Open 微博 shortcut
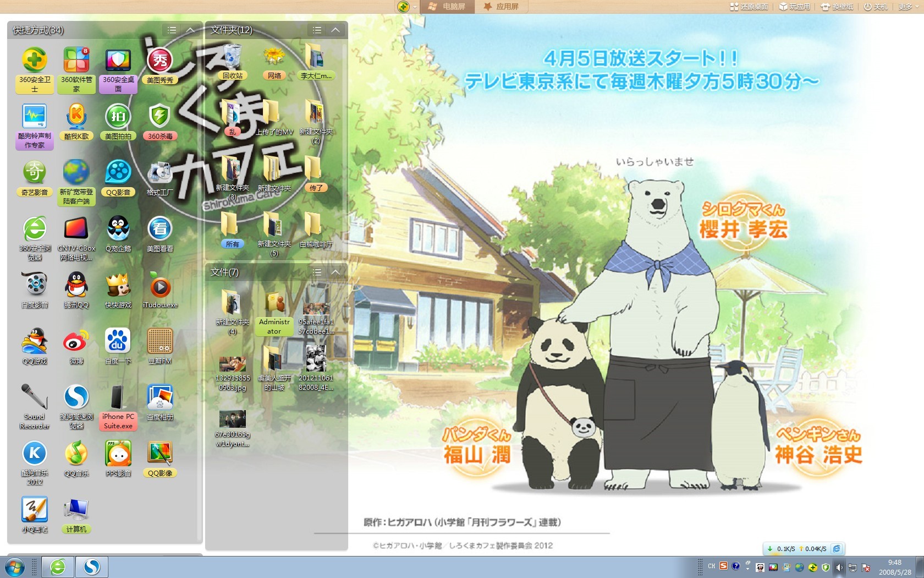924x578 pixels. [76, 346]
